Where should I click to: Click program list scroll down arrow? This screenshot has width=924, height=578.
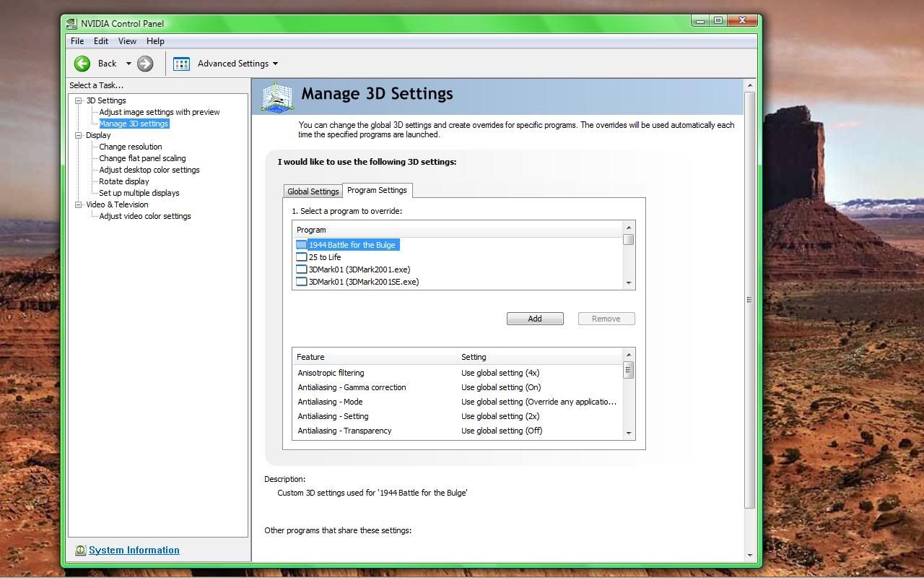coord(629,282)
